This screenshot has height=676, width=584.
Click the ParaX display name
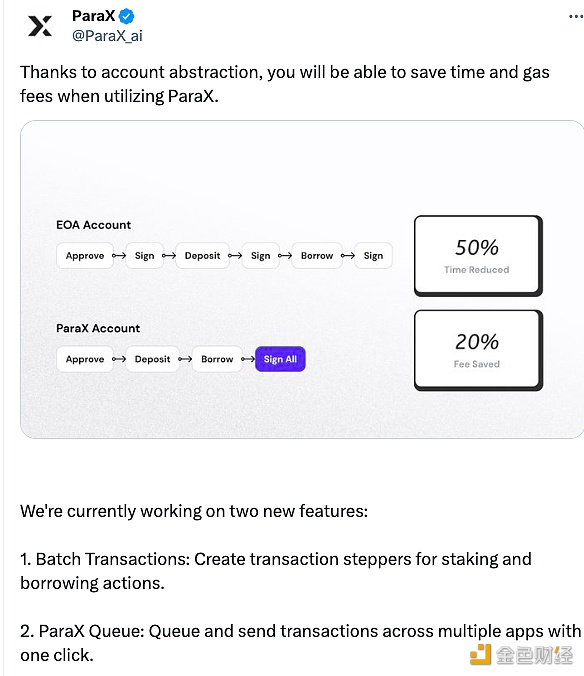point(94,16)
